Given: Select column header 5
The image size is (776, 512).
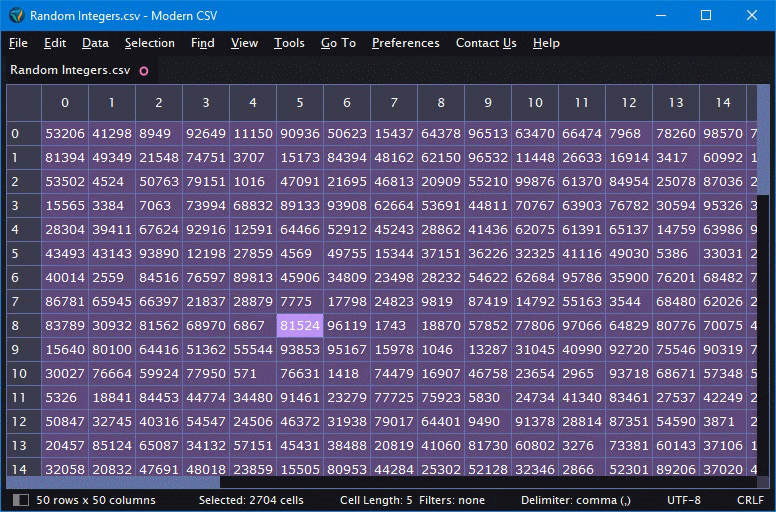Looking at the screenshot, I should (x=300, y=103).
